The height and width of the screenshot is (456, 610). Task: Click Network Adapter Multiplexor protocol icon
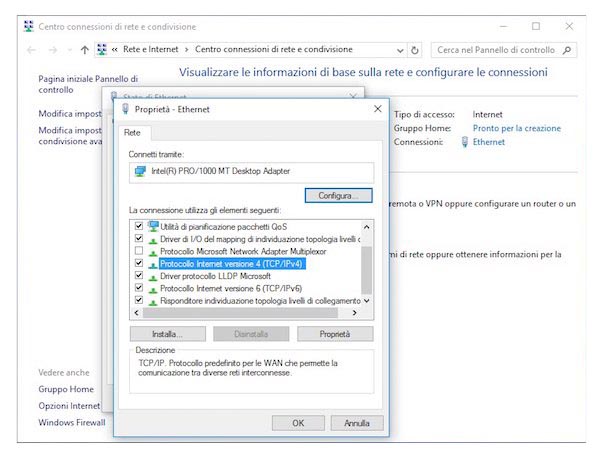pos(153,252)
